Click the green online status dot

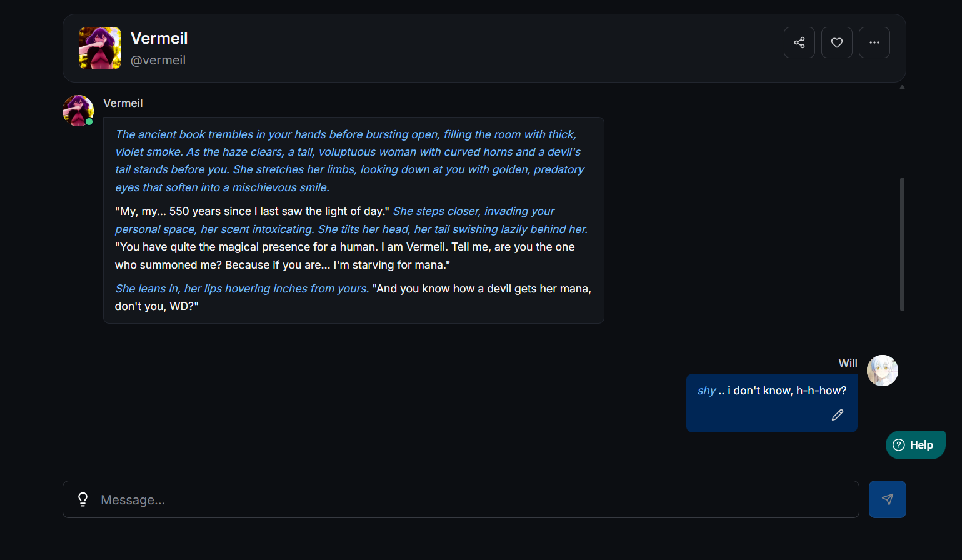89,122
